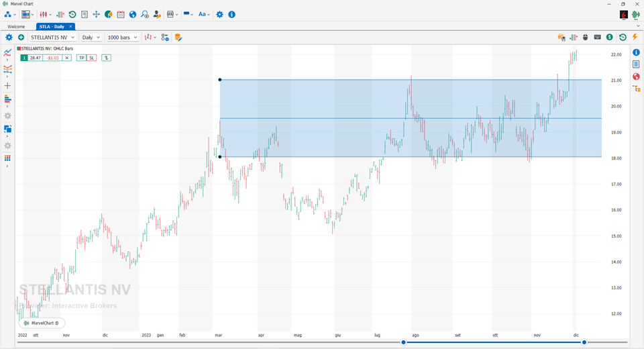
Task: Click the red-green bars icon beside cart icon
Action: [x=574, y=38]
